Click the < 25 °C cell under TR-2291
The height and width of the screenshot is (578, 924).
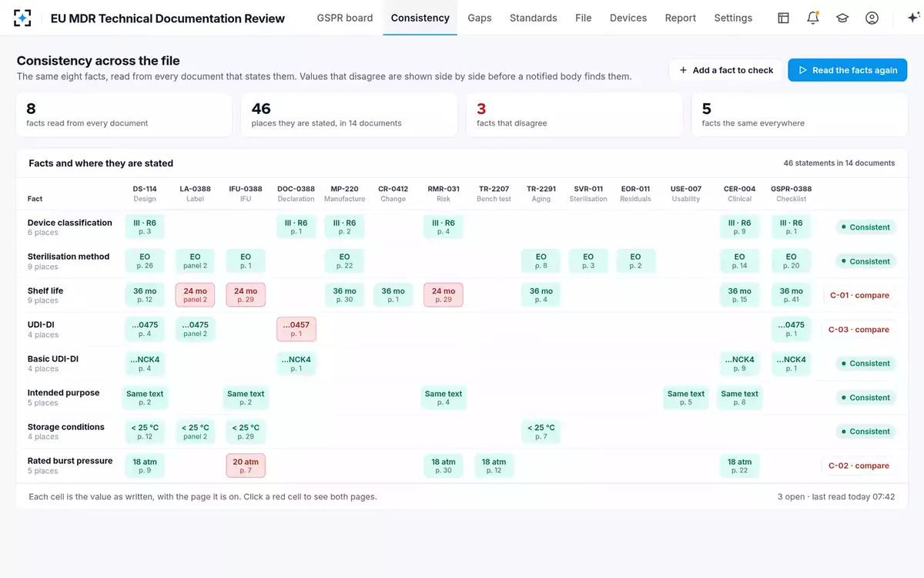[x=541, y=432]
